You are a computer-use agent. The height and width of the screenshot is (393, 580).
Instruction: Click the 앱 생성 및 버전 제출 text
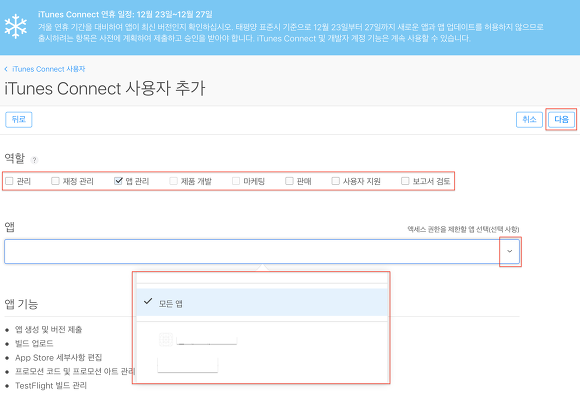[48, 329]
